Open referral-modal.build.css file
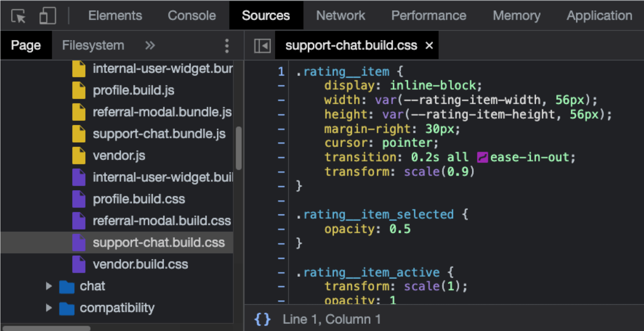 162,221
